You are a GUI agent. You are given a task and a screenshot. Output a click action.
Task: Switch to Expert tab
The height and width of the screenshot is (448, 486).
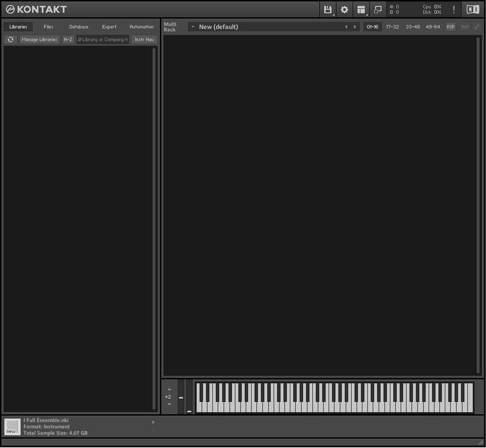(x=109, y=27)
